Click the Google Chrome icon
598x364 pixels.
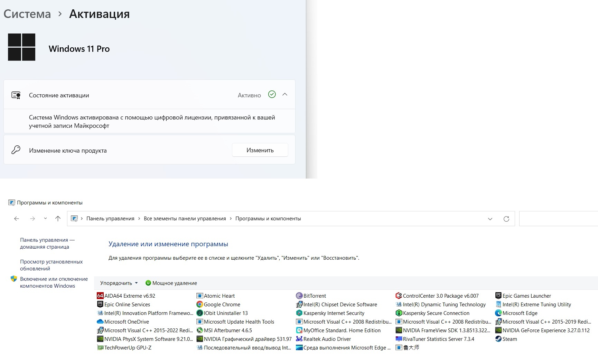pos(199,304)
